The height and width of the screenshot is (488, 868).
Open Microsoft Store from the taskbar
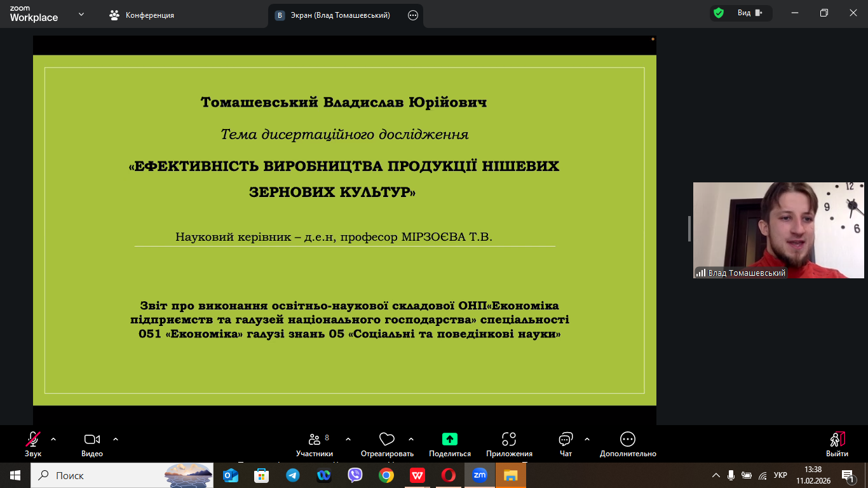pos(261,475)
